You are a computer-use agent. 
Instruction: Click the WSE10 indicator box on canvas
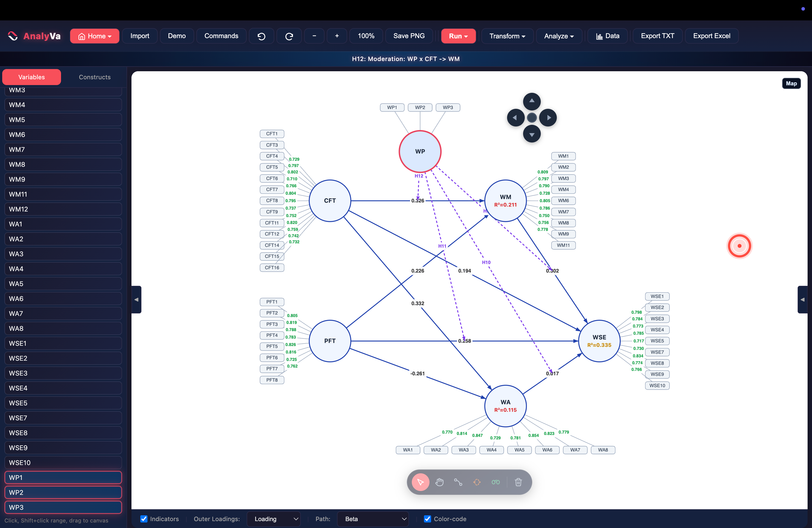657,386
